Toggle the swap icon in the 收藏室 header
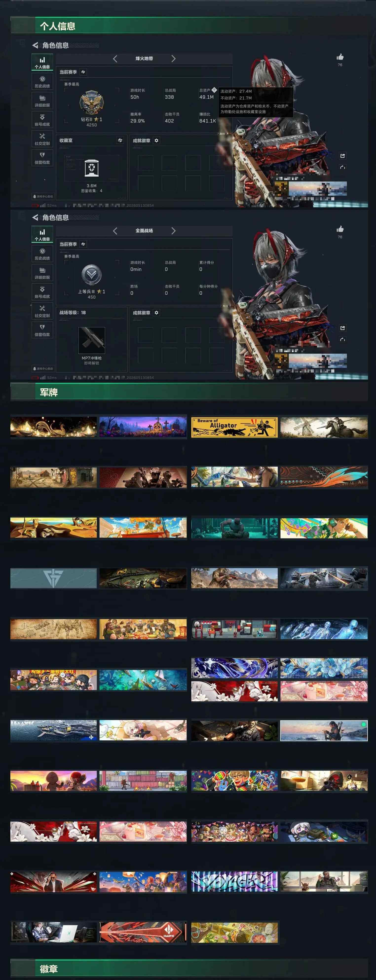 pos(120,140)
